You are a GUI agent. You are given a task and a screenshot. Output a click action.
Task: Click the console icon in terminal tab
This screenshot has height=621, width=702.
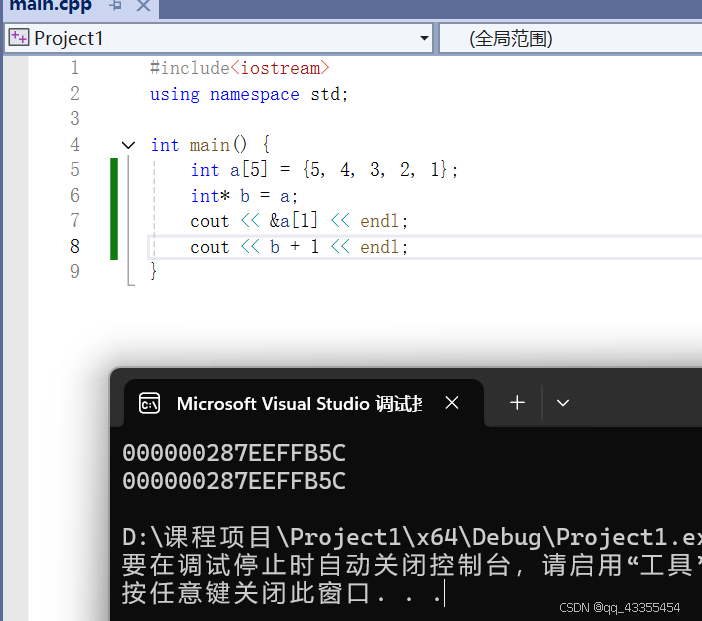(x=150, y=403)
